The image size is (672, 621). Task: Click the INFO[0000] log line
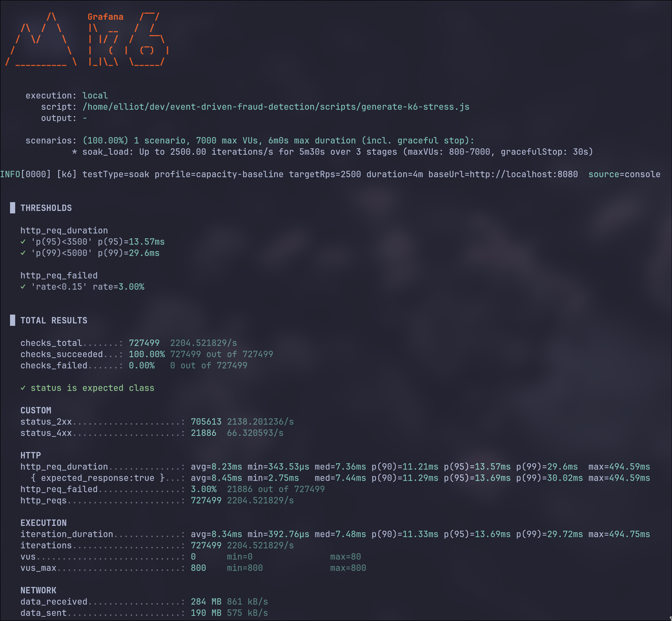point(26,174)
